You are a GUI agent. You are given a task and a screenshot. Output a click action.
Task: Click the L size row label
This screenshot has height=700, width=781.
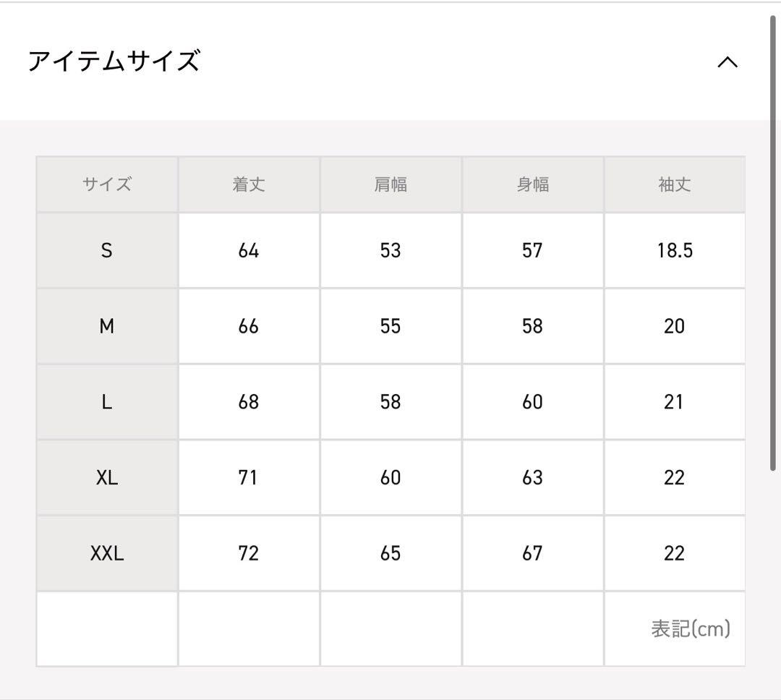(x=107, y=402)
